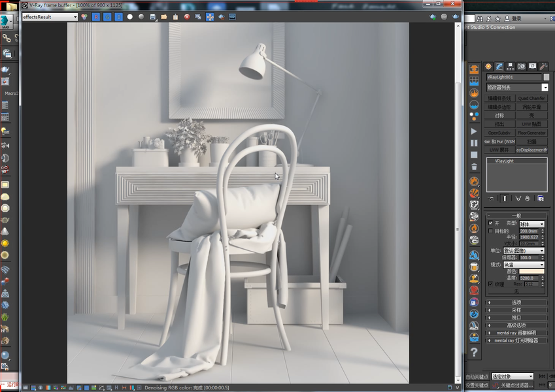Viewport: 555px width, 392px height.
Task: Click the clear image clipboard icon
Action: (x=176, y=16)
